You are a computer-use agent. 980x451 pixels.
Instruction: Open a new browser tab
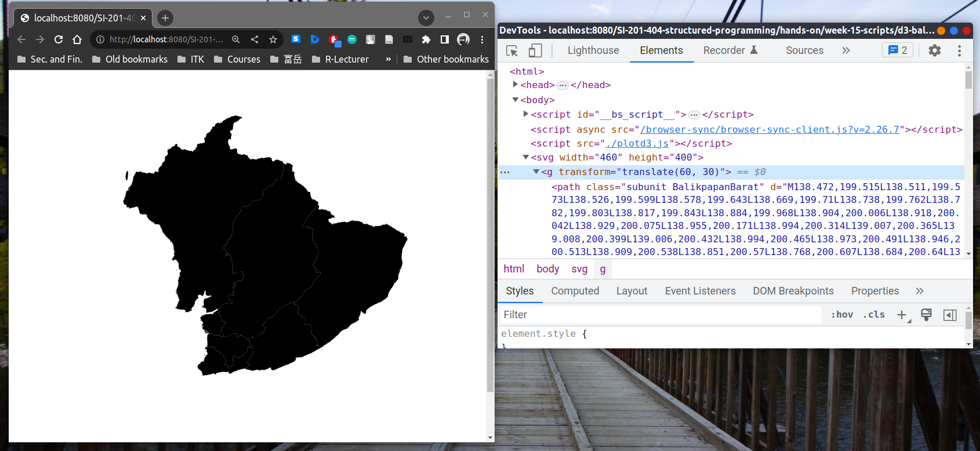point(165,18)
